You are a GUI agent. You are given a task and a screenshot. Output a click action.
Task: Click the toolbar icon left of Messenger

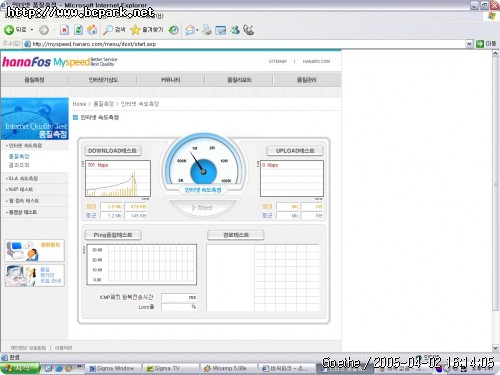tap(221, 30)
